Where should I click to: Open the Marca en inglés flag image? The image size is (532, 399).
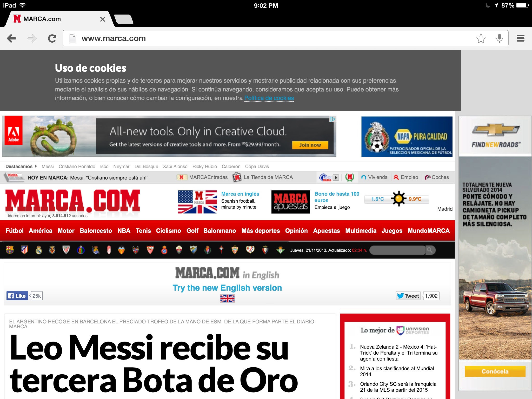pos(197,202)
